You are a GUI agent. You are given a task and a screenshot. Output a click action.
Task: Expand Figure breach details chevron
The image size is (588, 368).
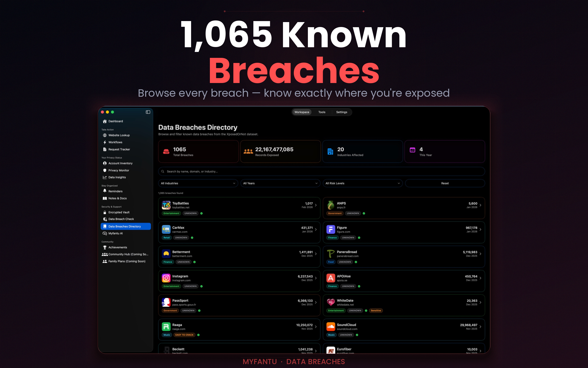click(480, 230)
